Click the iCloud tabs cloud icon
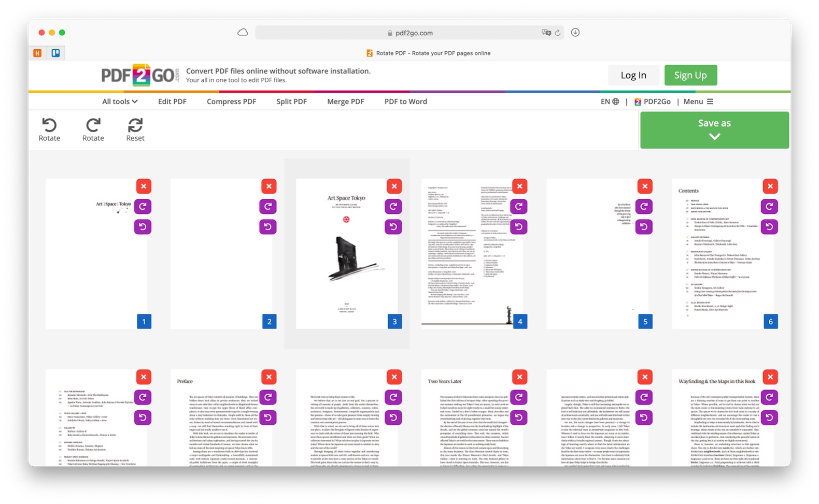The width and height of the screenshot is (819, 504). (243, 32)
